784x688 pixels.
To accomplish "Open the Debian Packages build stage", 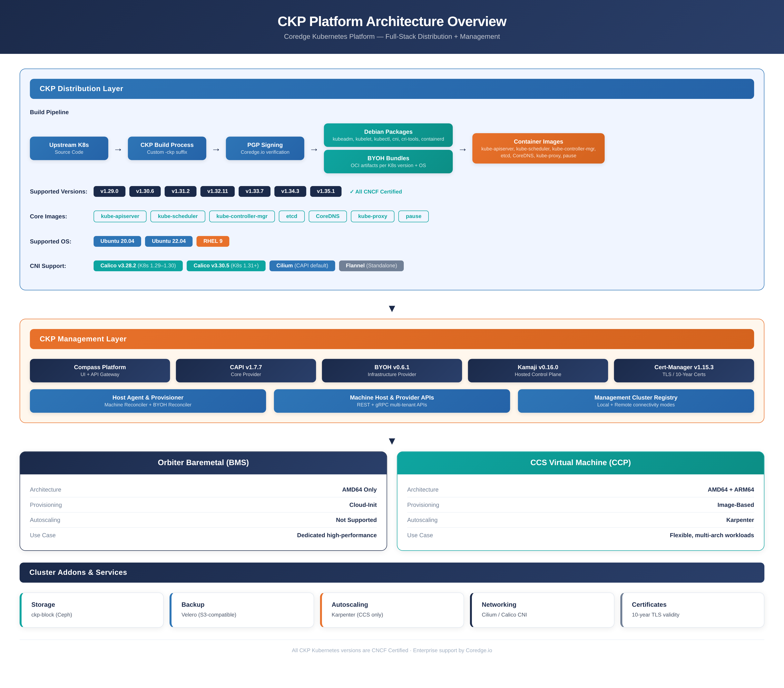I will [388, 135].
